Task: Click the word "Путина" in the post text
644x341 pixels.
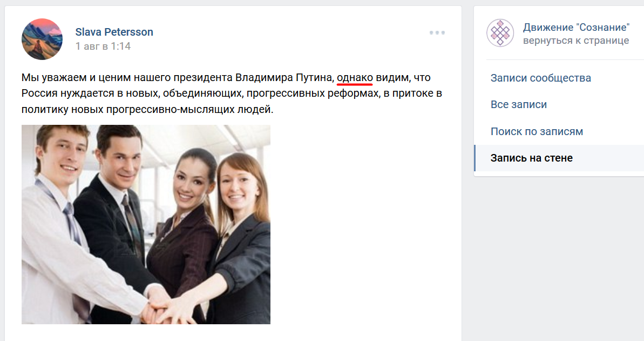Action: [x=314, y=77]
